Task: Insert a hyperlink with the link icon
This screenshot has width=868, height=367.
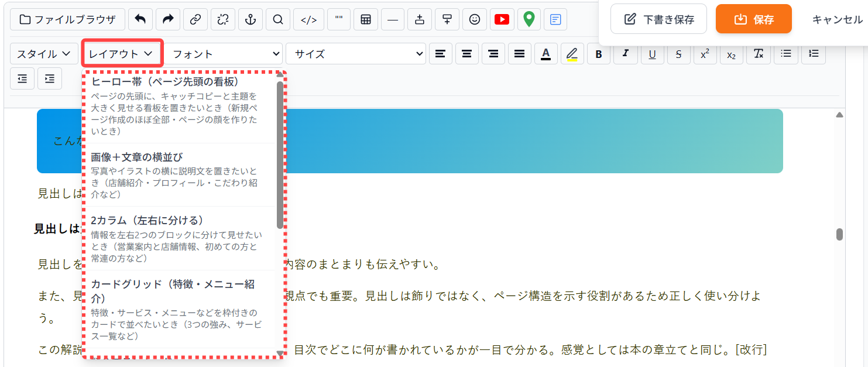Action: pyautogui.click(x=195, y=19)
